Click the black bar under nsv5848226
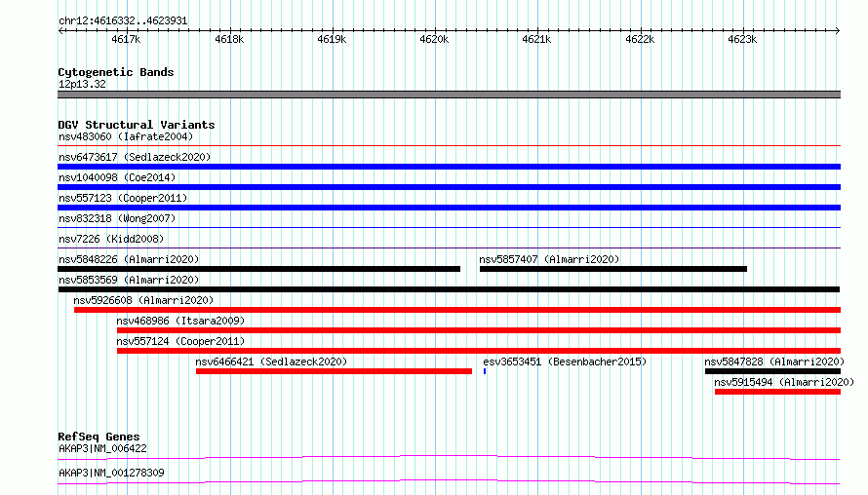This screenshot has height=495, width=868. coord(259,269)
